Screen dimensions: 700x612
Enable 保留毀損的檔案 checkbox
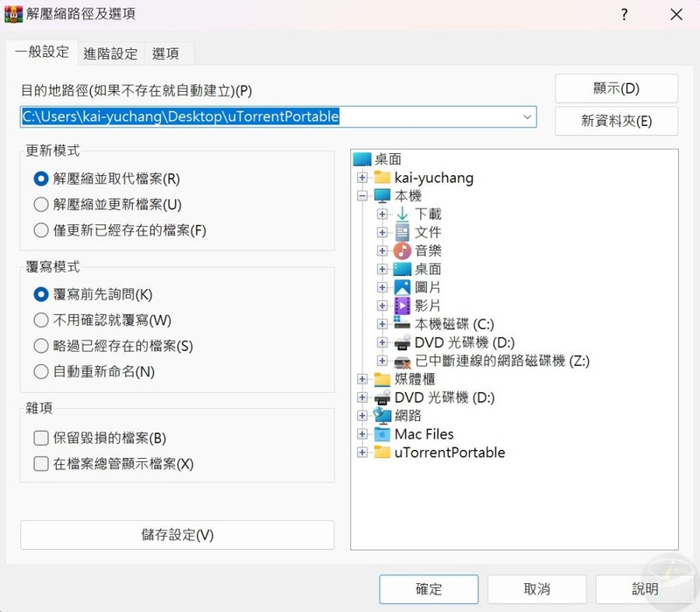point(41,438)
